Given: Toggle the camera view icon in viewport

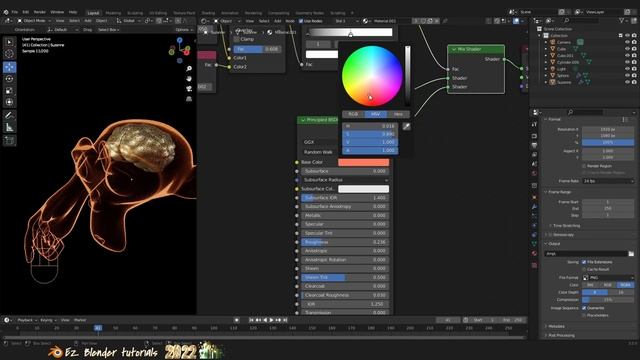Looking at the screenshot, I should tap(189, 89).
